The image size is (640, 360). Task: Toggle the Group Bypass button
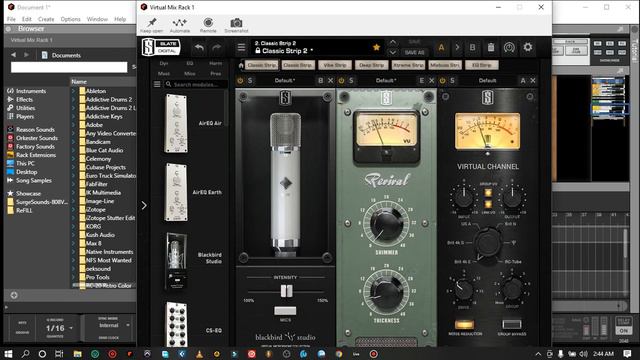(x=512, y=324)
